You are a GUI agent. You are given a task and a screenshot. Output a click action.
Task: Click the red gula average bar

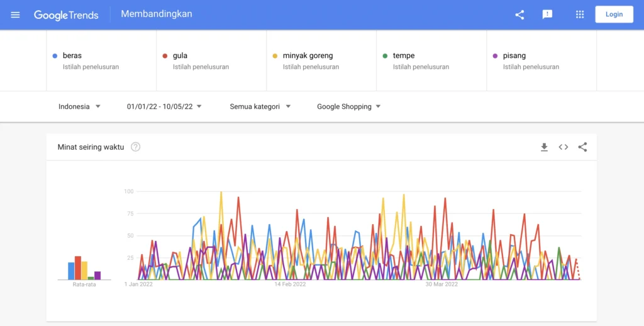point(77,267)
